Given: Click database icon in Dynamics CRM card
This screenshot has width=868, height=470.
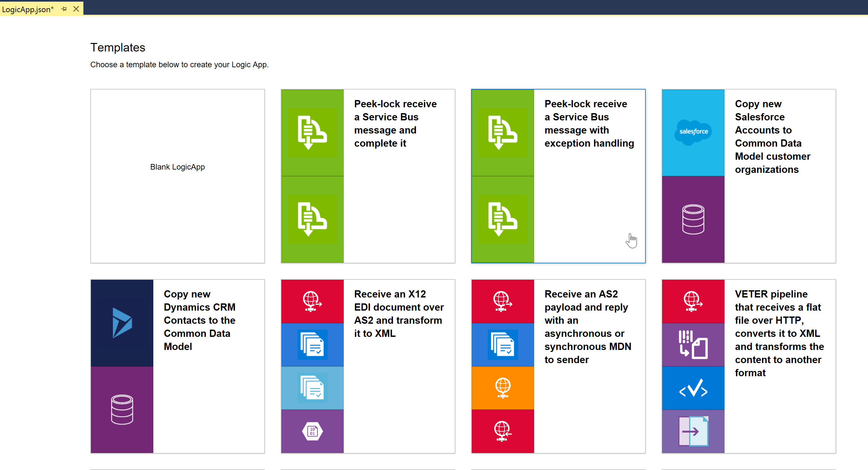Looking at the screenshot, I should (x=122, y=409).
